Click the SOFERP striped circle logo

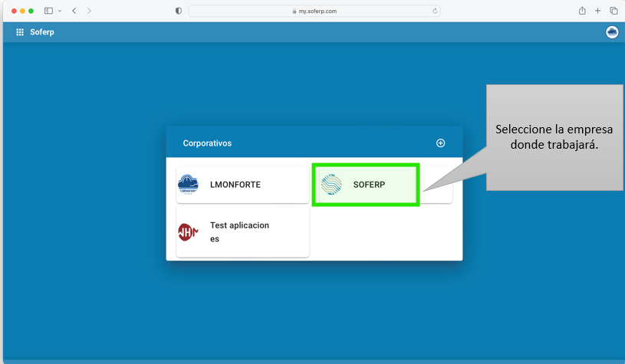[x=331, y=185]
